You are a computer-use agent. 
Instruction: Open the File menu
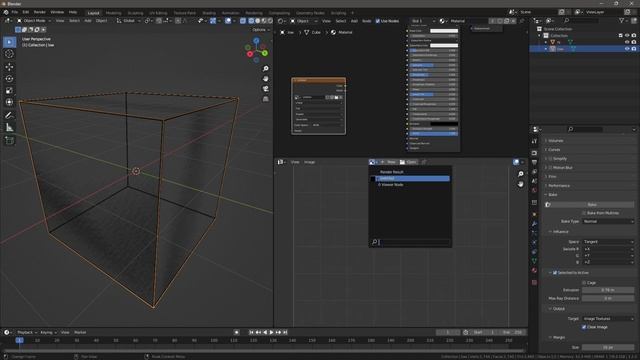[15, 12]
